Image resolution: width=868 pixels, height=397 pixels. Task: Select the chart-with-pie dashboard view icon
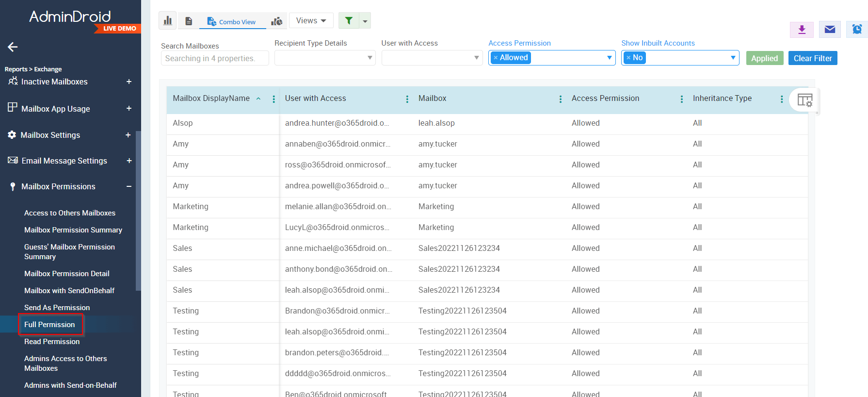pyautogui.click(x=276, y=21)
